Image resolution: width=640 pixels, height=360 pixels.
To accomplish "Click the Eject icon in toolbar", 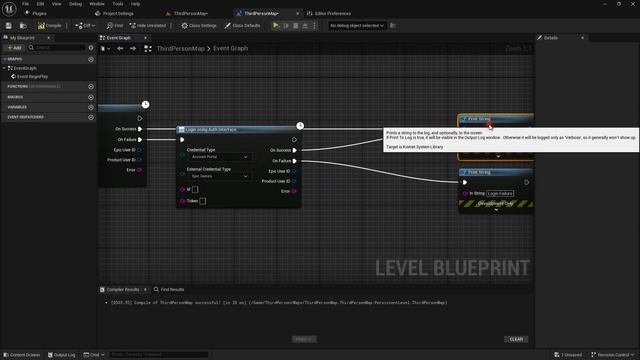I will coord(305,26).
